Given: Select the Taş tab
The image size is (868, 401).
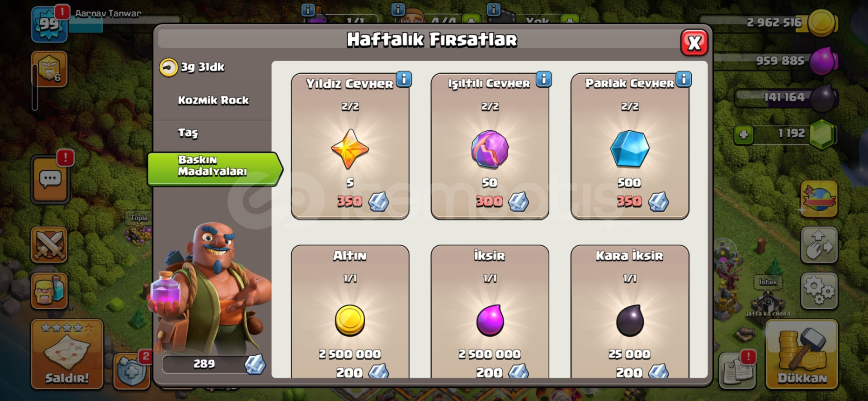Looking at the screenshot, I should 213,133.
